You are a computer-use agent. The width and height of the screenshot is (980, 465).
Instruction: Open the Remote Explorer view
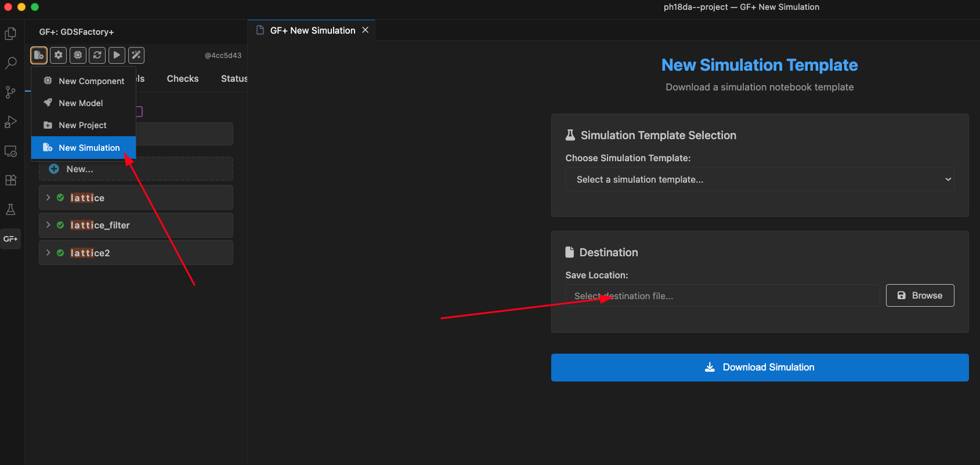(x=10, y=151)
